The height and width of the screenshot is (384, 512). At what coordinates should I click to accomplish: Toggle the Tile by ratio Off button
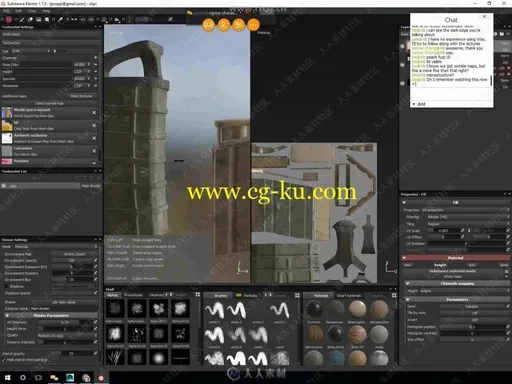[x=475, y=313]
